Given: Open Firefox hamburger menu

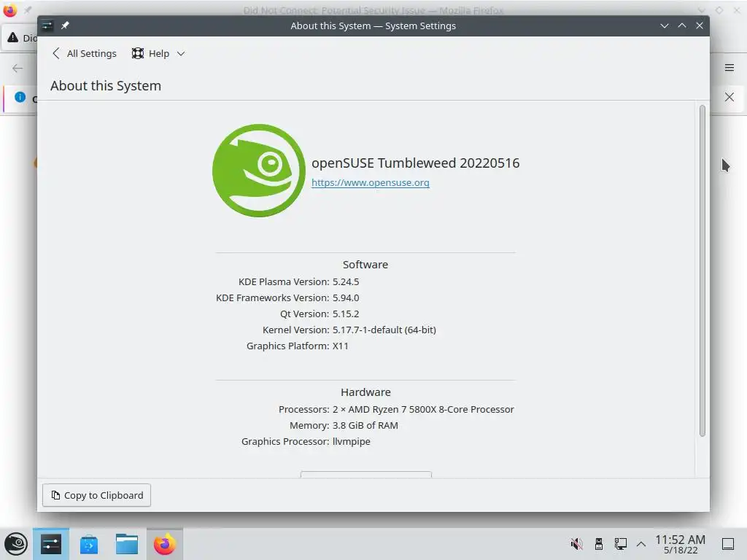Looking at the screenshot, I should pyautogui.click(x=729, y=68).
